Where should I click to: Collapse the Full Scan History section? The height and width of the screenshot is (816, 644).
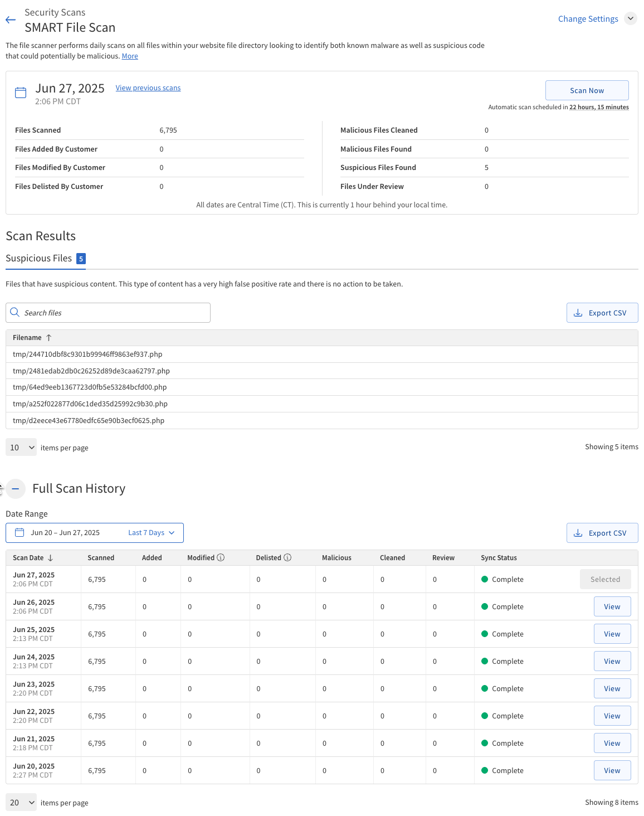16,489
